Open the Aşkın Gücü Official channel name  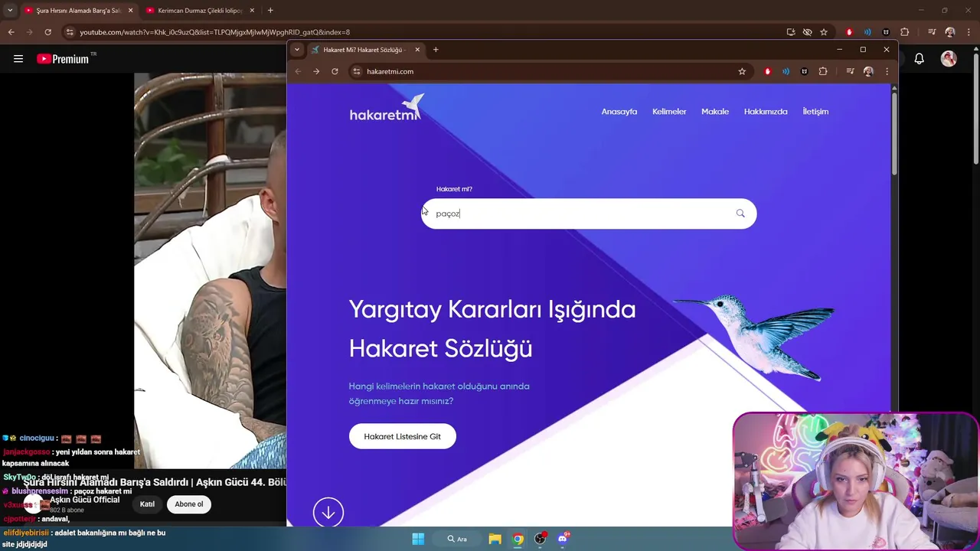coord(85,500)
